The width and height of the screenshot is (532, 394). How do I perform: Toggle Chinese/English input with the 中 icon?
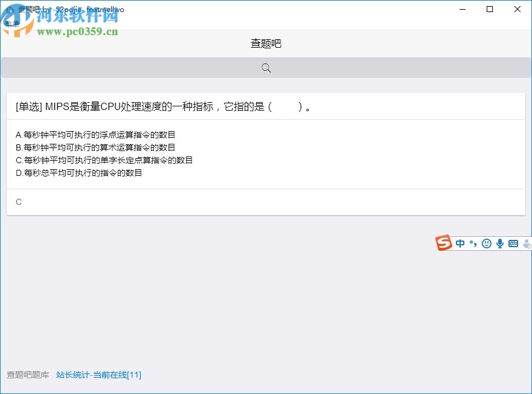(460, 244)
